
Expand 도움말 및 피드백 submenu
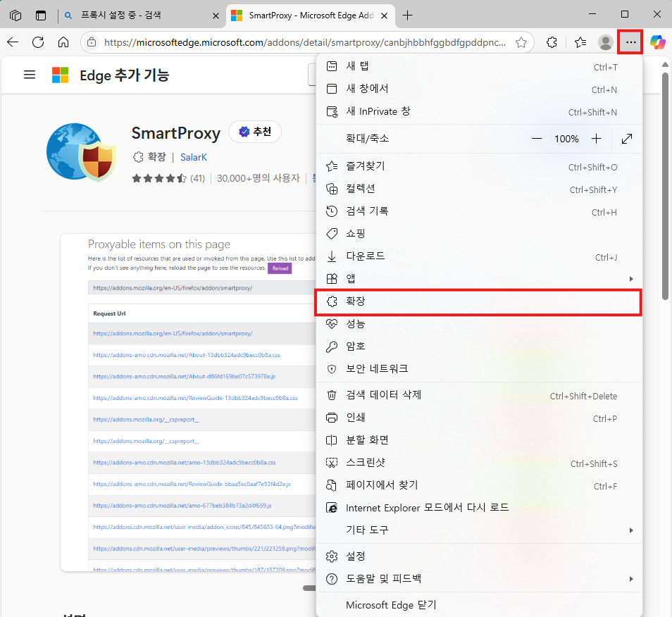(479, 579)
